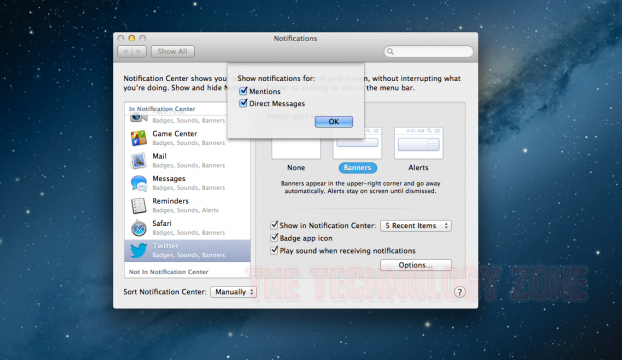Select the Banners alert style label
Image resolution: width=622 pixels, height=360 pixels.
tap(357, 168)
